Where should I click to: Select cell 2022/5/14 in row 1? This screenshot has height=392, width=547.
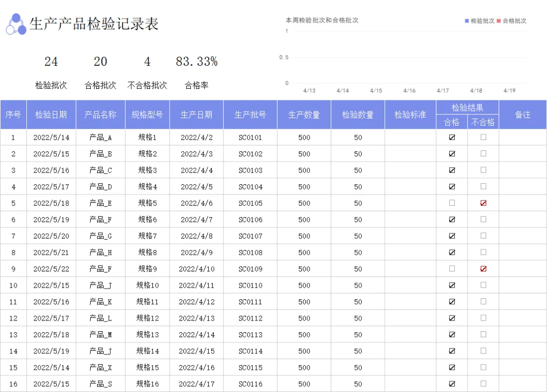coord(51,137)
